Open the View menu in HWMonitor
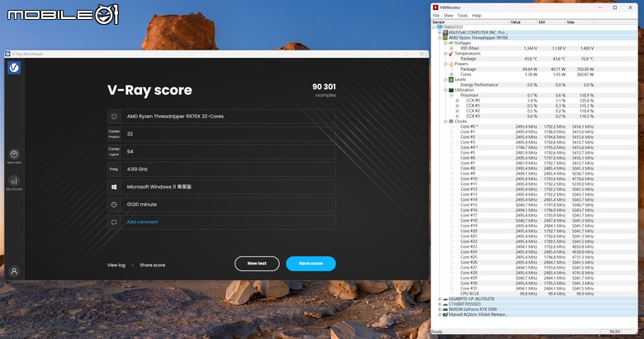This screenshot has height=339, width=644. click(448, 16)
